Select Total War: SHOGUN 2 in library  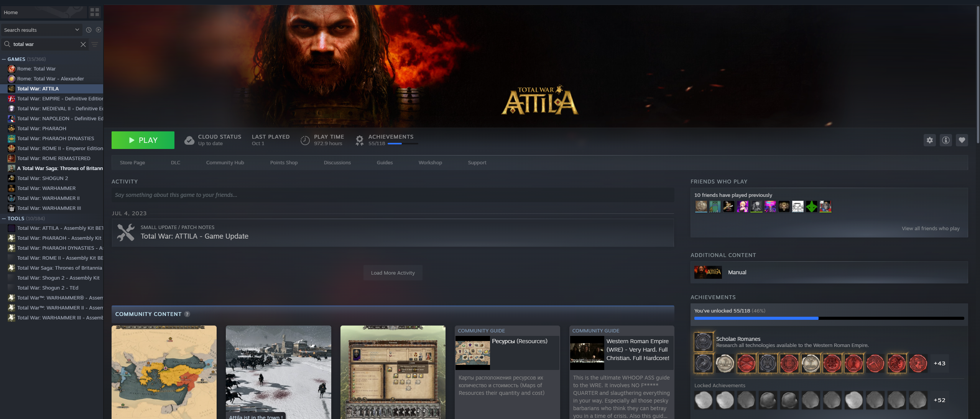tap(43, 178)
